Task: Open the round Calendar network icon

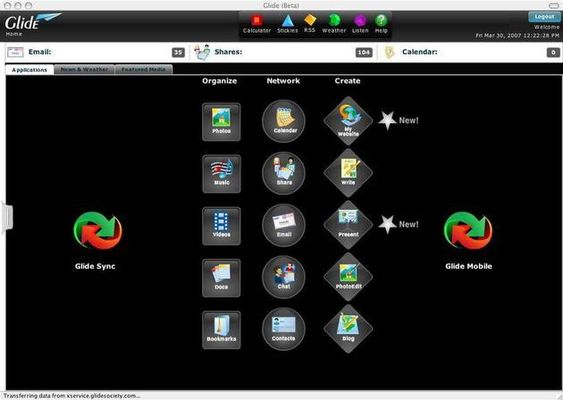Action: coord(284,121)
